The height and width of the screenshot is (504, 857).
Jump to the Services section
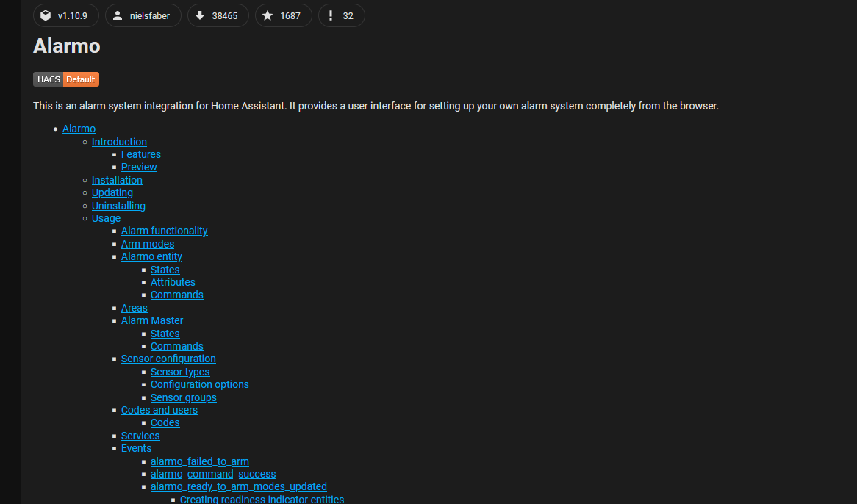click(140, 436)
